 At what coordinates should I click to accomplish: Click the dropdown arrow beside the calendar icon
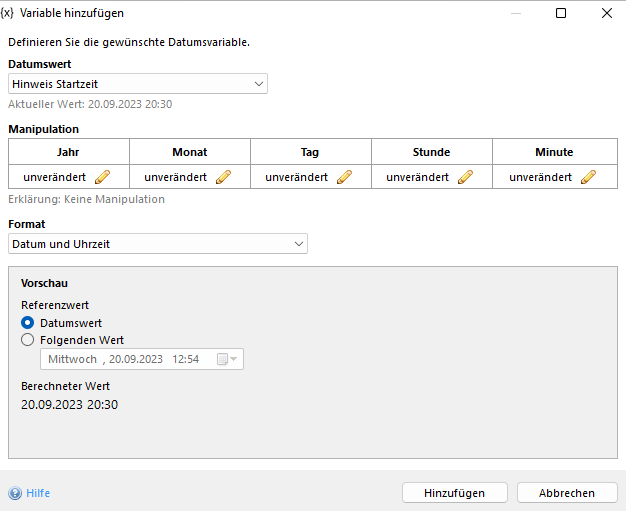(234, 360)
